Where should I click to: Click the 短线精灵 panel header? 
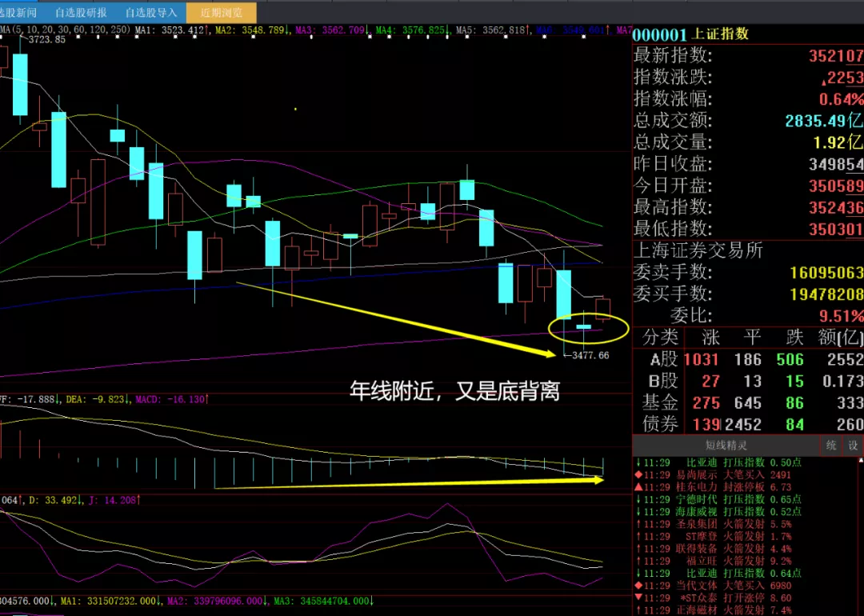tap(726, 445)
